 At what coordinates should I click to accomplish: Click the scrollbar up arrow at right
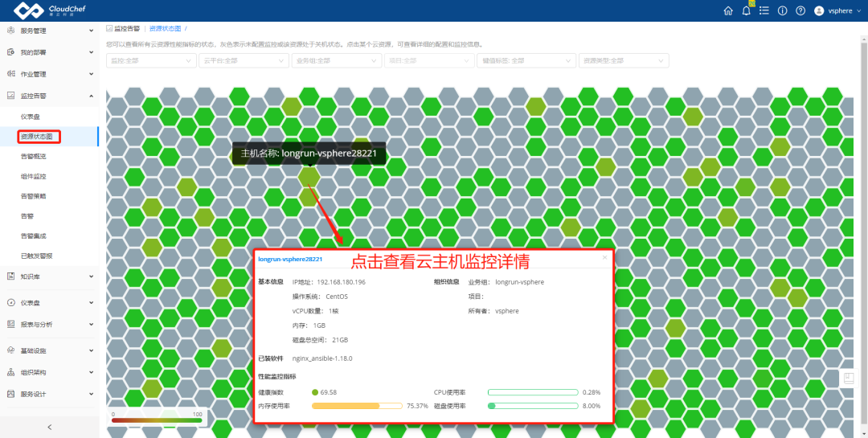point(865,40)
